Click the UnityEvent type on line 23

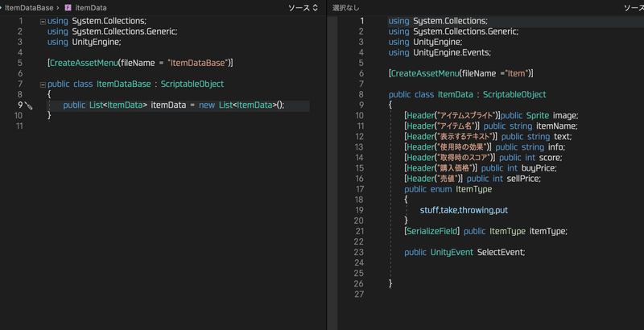pos(452,252)
